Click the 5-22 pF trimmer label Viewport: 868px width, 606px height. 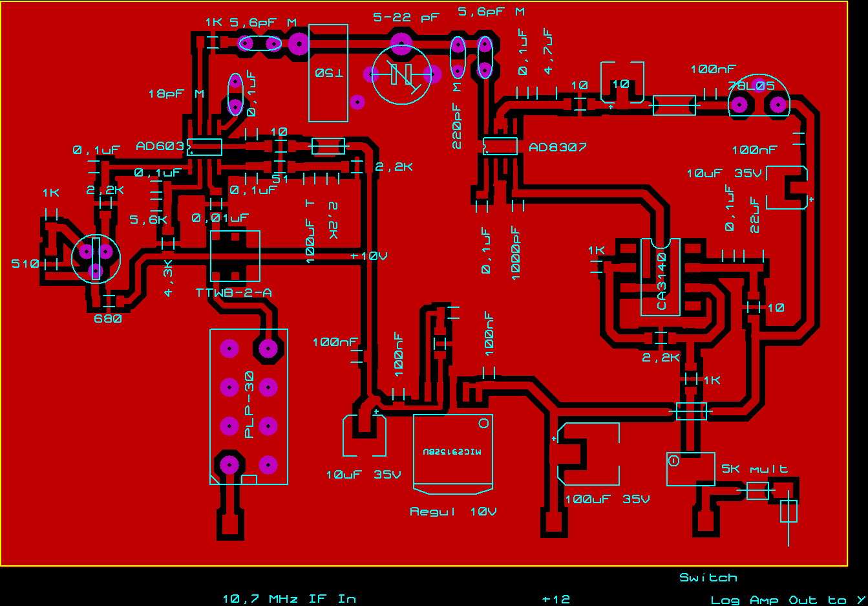(x=406, y=17)
